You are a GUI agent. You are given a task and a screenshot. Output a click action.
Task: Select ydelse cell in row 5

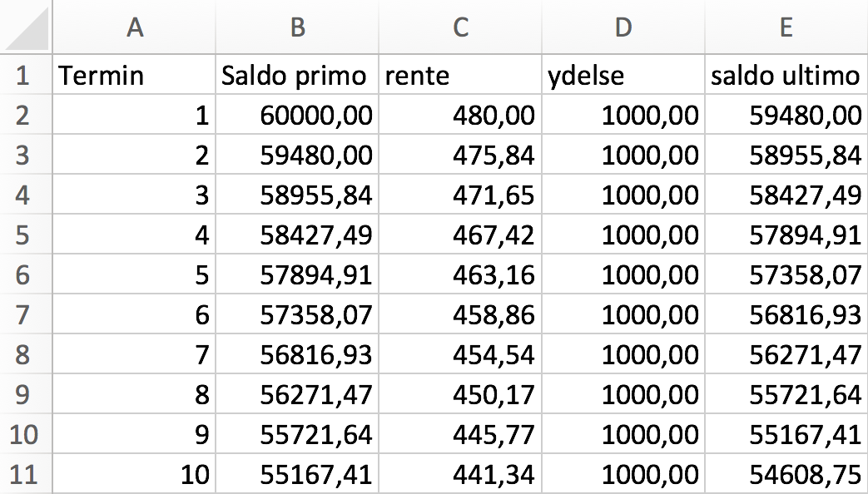pos(622,234)
